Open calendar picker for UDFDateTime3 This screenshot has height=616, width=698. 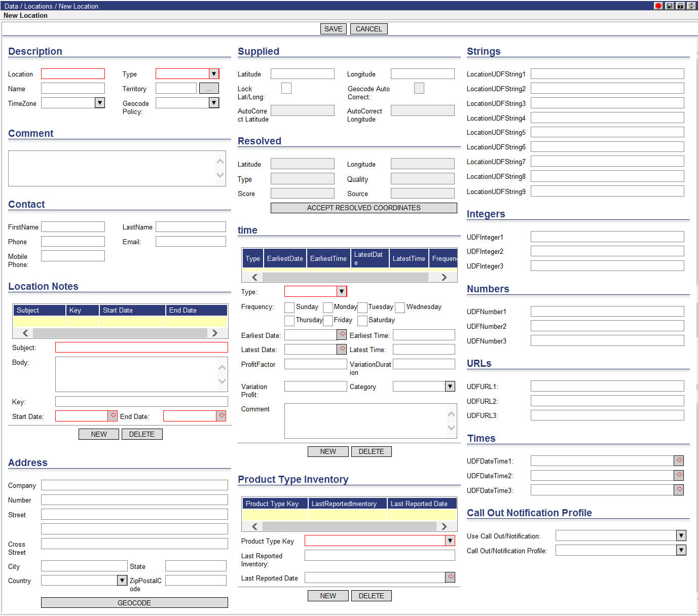[x=679, y=490]
